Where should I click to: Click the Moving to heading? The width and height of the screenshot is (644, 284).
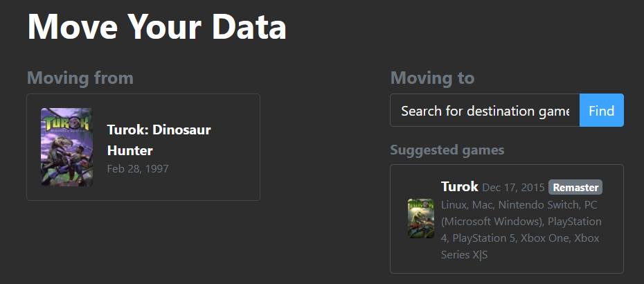[x=432, y=78]
